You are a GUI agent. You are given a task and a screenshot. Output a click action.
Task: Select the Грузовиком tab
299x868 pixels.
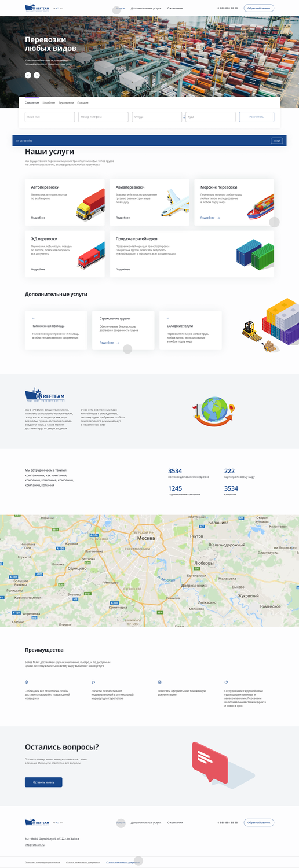66,102
